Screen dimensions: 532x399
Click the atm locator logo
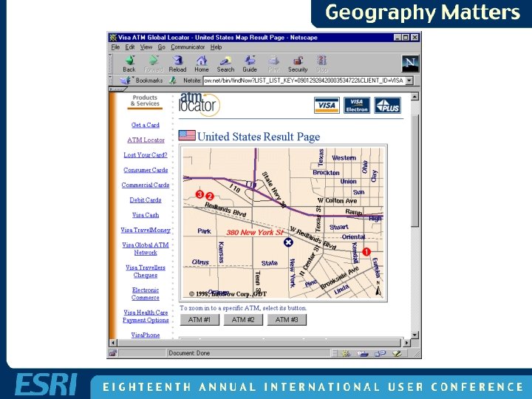pyautogui.click(x=199, y=104)
